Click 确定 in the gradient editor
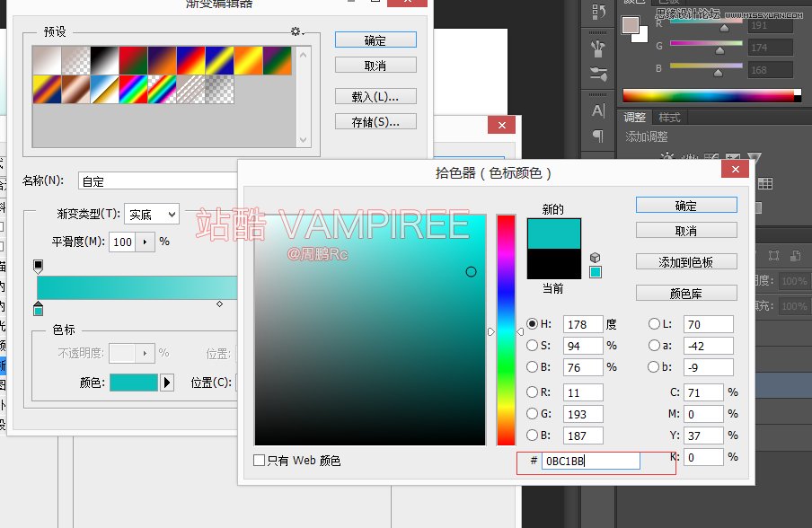The width and height of the screenshot is (812, 528). (375, 40)
